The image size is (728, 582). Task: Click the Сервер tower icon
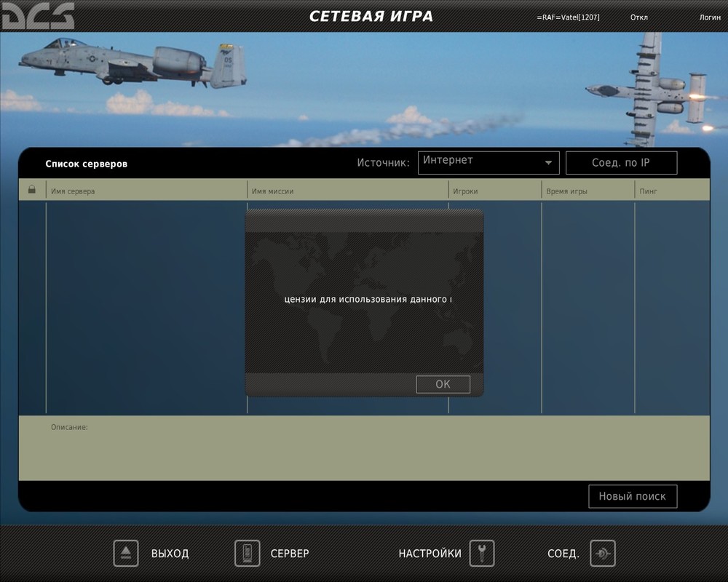coord(247,553)
